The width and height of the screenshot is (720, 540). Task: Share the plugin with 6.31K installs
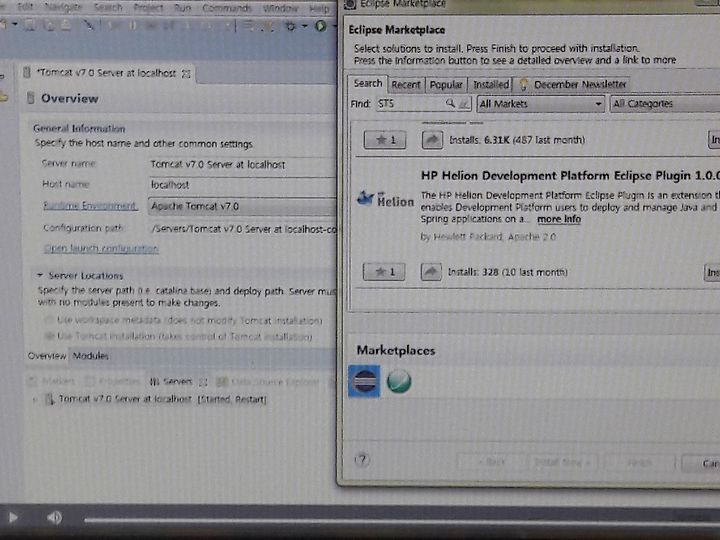[432, 140]
